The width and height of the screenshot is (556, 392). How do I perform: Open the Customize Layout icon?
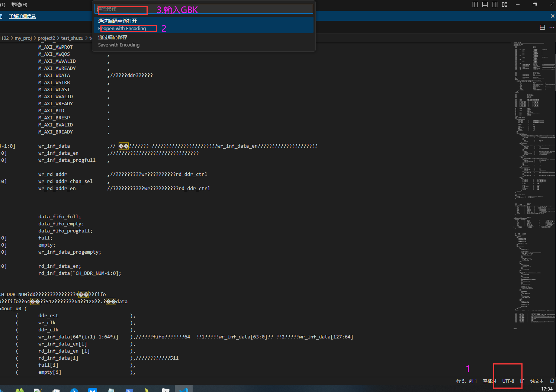pos(505,4)
